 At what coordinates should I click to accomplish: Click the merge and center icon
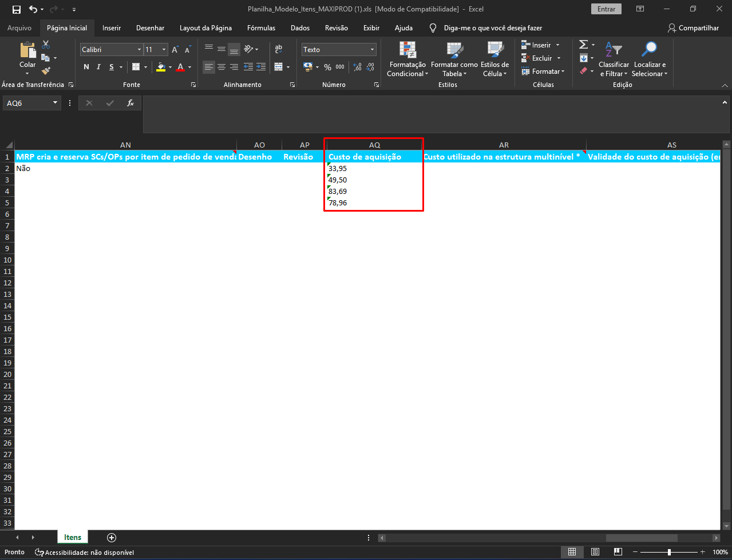(279, 67)
